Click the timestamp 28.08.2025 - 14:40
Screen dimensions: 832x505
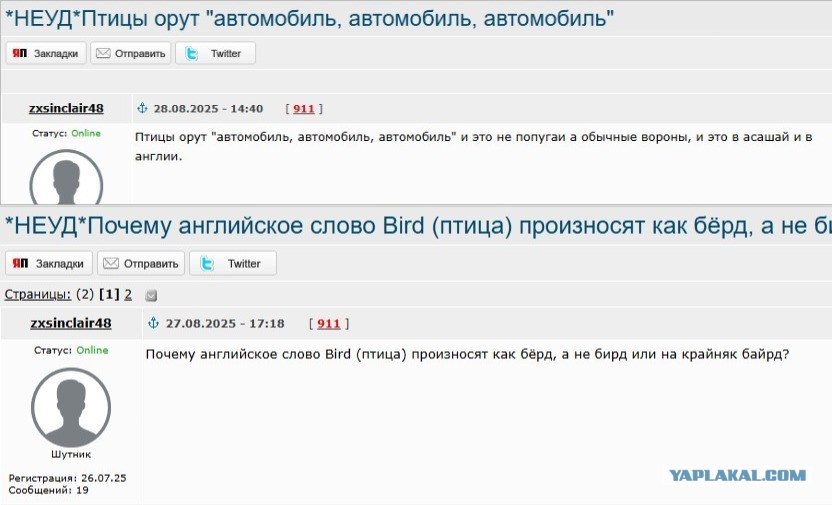pos(209,109)
